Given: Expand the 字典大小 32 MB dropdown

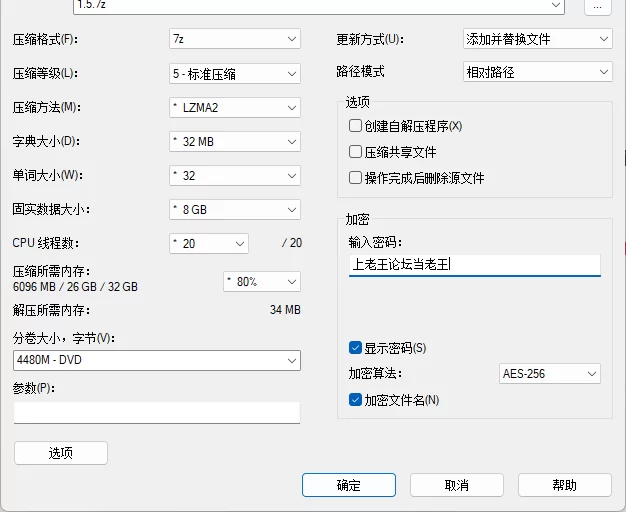Looking at the screenshot, I should [235, 141].
